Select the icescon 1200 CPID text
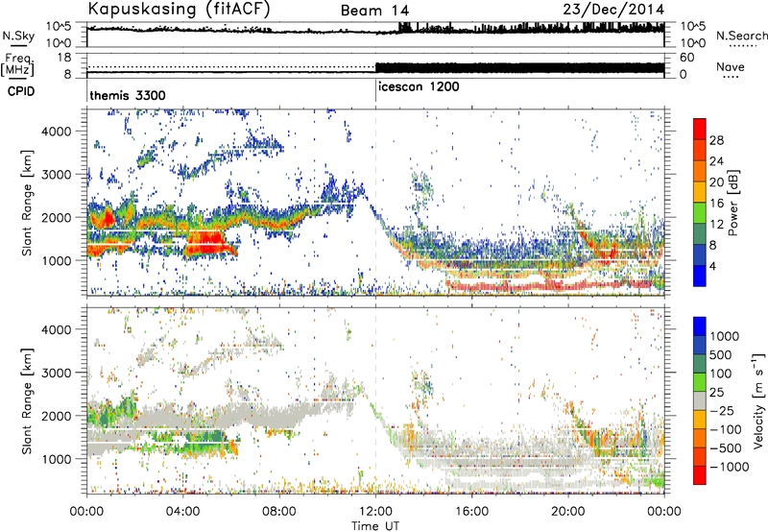768x532 pixels. coord(419,86)
